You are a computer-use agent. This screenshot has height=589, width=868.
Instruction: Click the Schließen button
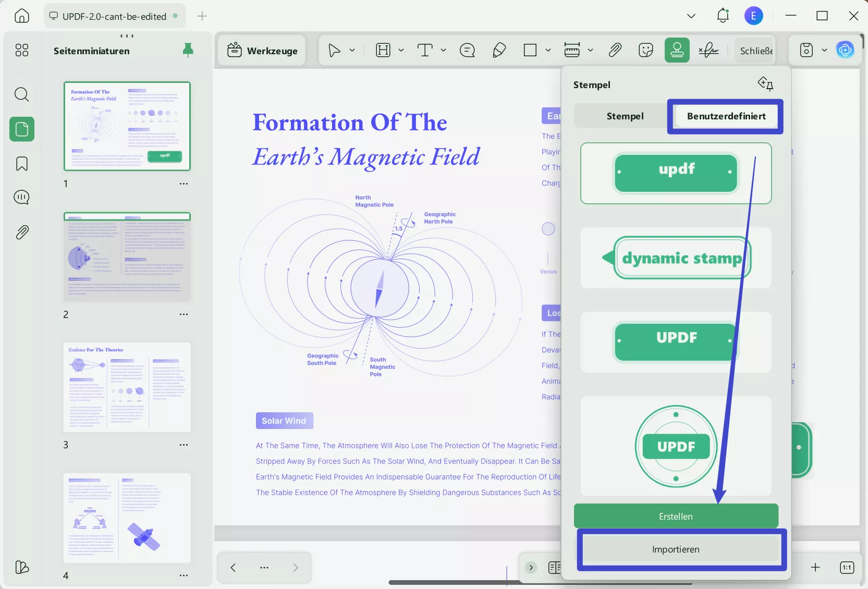[755, 51]
